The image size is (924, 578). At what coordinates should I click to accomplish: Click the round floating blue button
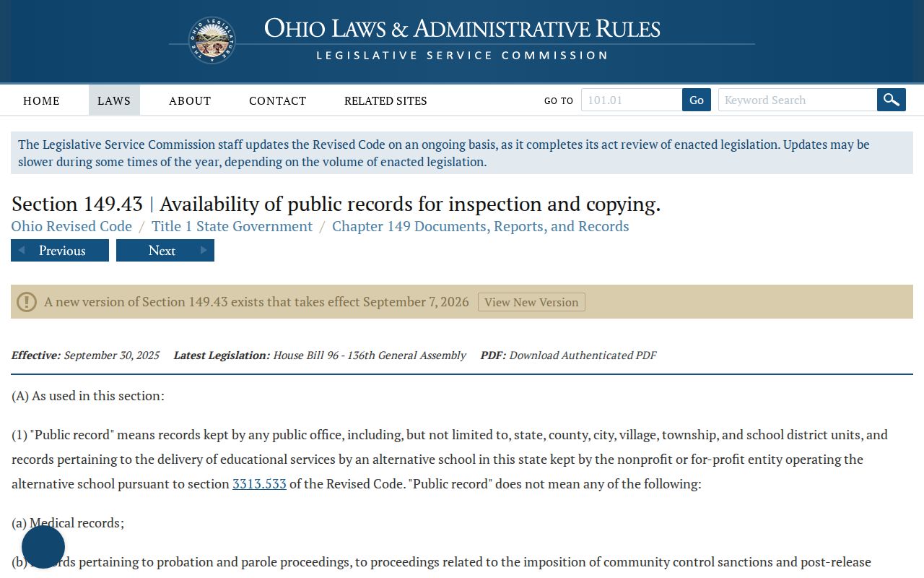coord(43,547)
